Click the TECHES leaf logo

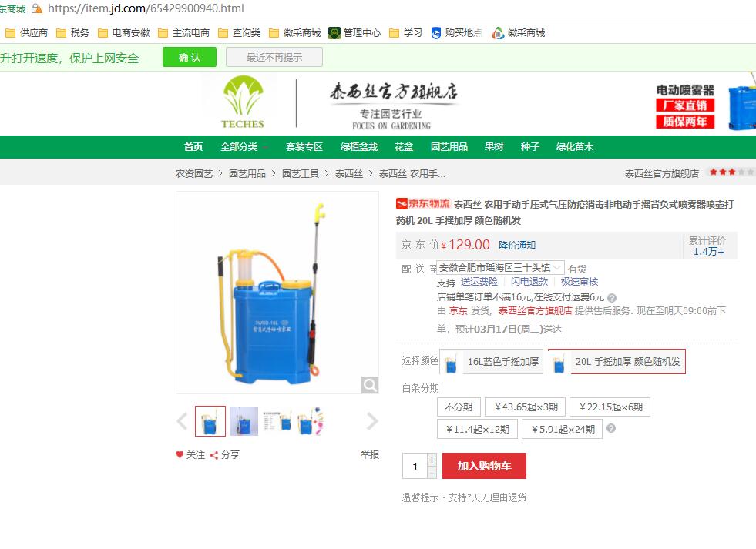pos(243,102)
